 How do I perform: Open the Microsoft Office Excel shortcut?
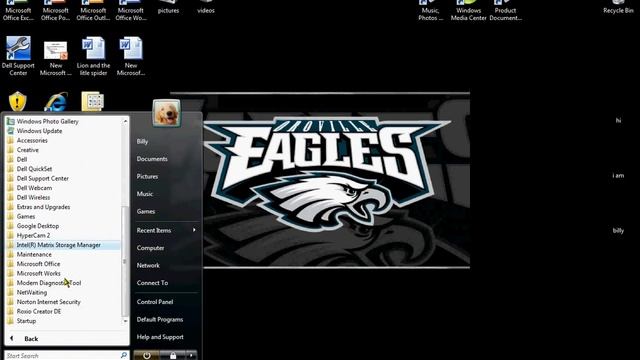tap(18, 11)
